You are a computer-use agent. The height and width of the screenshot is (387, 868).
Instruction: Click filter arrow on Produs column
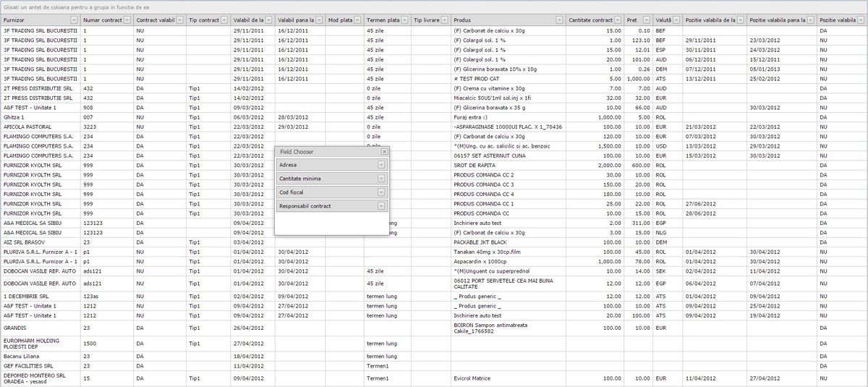[x=558, y=20]
